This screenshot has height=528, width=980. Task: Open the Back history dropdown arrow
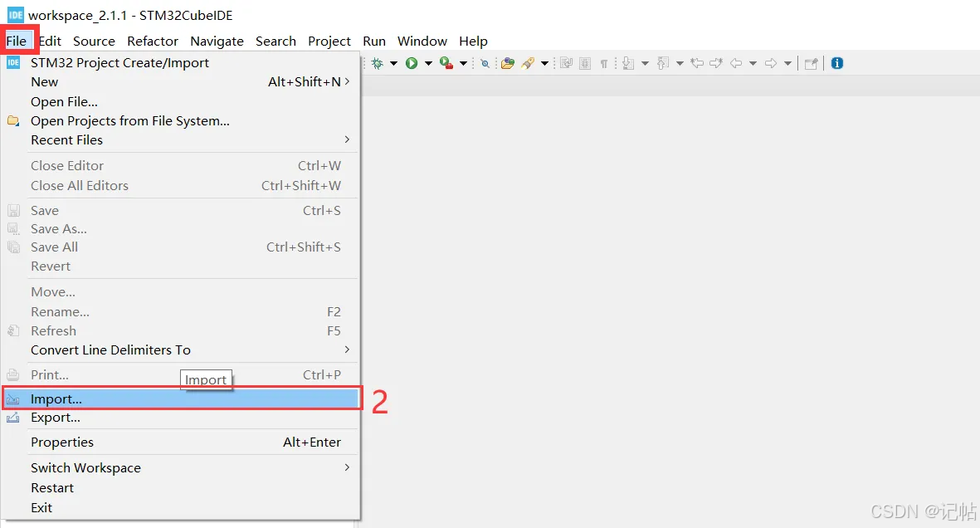pyautogui.click(x=753, y=63)
